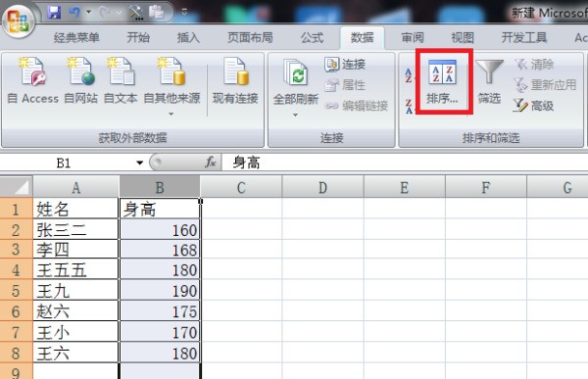
Task: Select row 5 header
Action: click(x=16, y=291)
